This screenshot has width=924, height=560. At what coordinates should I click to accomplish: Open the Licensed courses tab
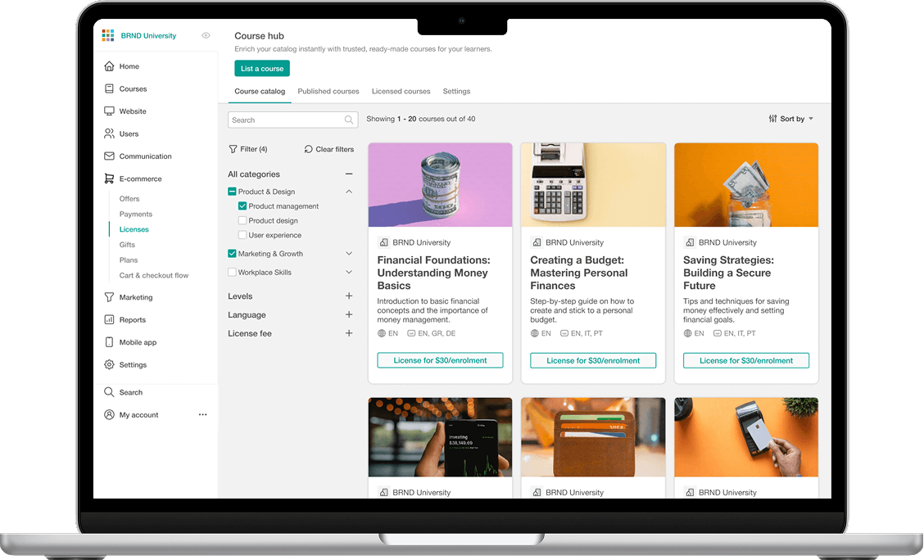pos(401,91)
